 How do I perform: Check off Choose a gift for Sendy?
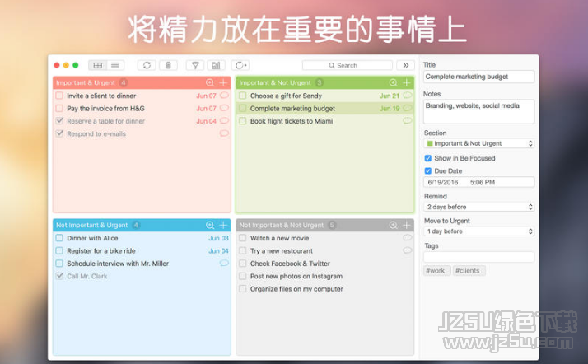pyautogui.click(x=243, y=96)
